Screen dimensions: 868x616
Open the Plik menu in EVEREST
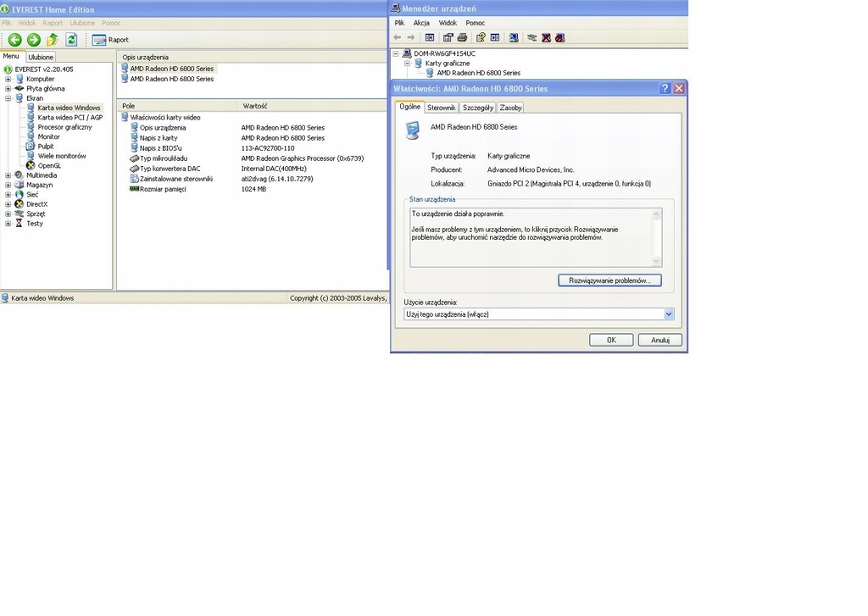tap(7, 23)
